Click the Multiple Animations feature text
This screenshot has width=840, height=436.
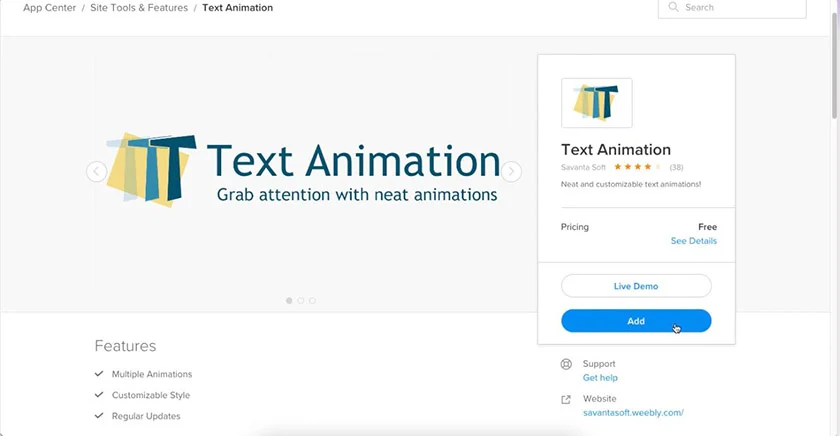pos(152,374)
